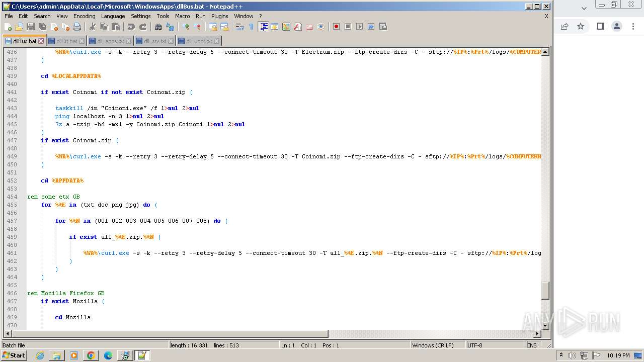
Task: Open the Edit menu
Action: coord(23,16)
